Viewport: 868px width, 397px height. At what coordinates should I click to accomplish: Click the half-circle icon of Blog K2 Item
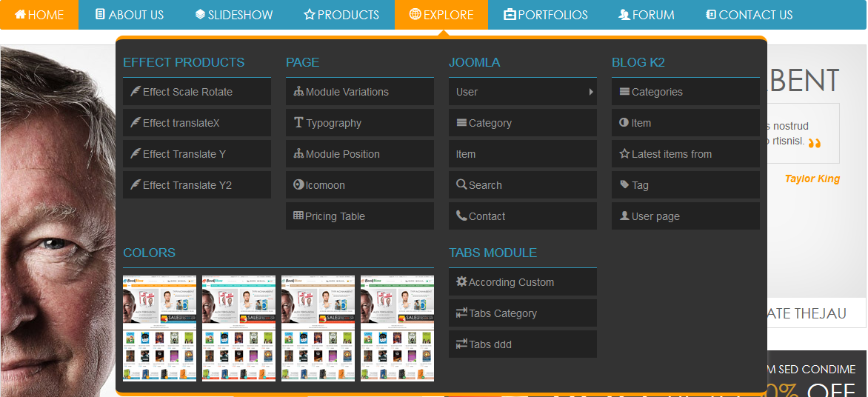click(624, 122)
